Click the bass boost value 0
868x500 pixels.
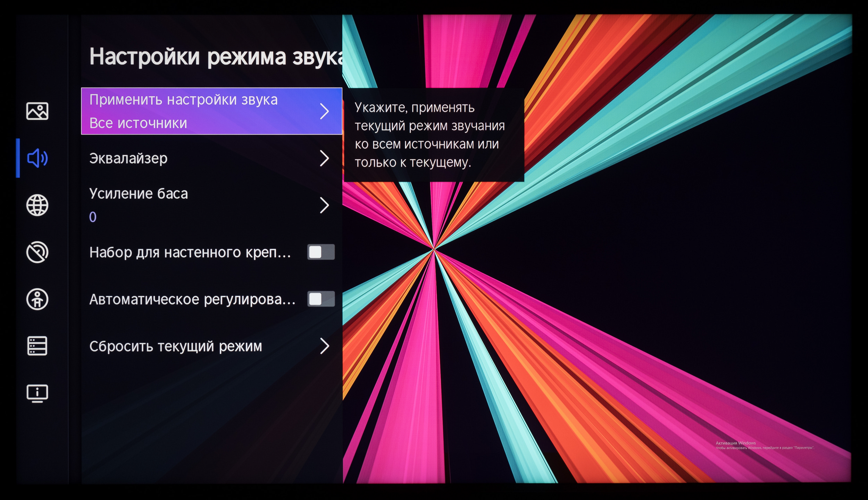coord(93,217)
